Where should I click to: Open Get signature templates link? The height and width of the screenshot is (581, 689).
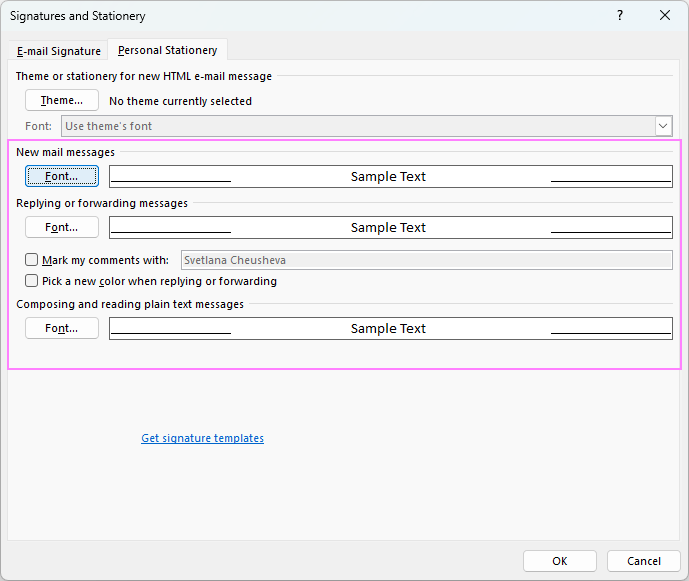click(x=203, y=438)
